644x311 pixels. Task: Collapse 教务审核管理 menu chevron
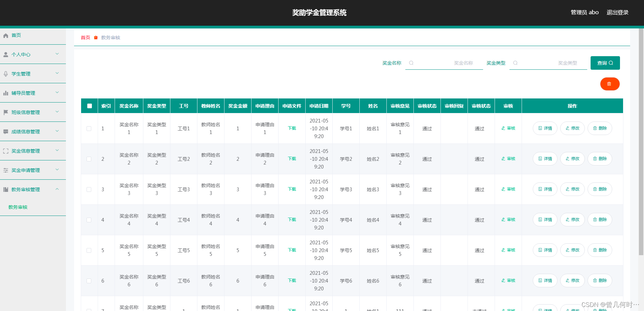click(57, 189)
